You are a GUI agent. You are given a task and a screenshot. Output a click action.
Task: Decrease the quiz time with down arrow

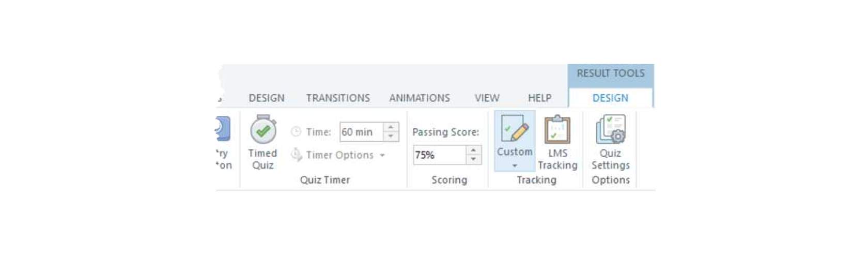pyautogui.click(x=391, y=137)
